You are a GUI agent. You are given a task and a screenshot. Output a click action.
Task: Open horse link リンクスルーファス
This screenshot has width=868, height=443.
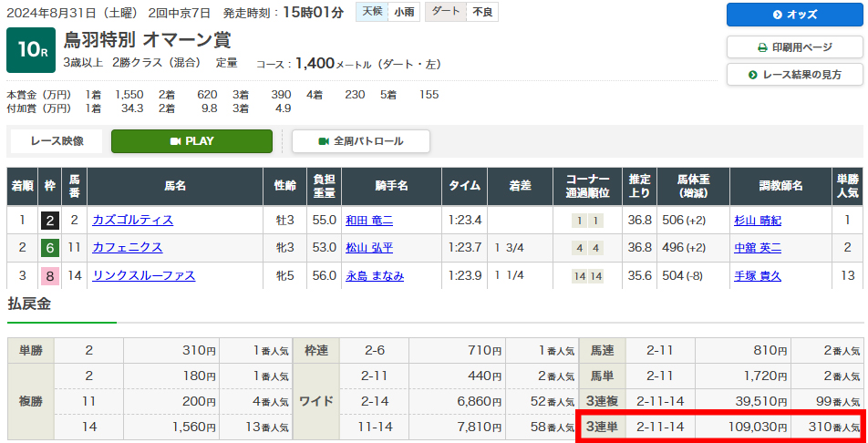[144, 275]
